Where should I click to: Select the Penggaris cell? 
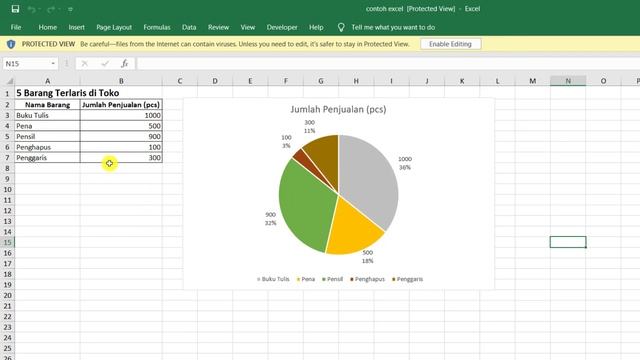47,158
